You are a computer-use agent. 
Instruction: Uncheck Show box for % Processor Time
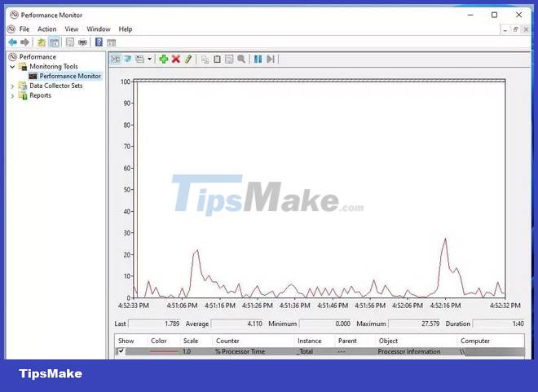tap(121, 351)
